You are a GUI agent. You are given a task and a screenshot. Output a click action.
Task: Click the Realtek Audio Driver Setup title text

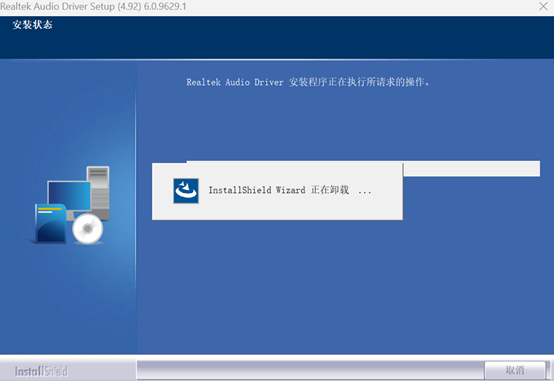point(93,6)
